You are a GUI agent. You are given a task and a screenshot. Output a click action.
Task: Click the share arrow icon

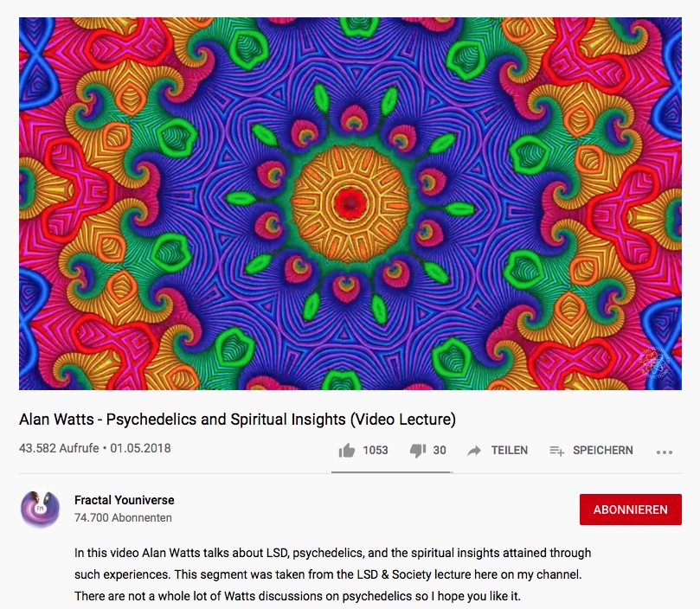click(474, 451)
